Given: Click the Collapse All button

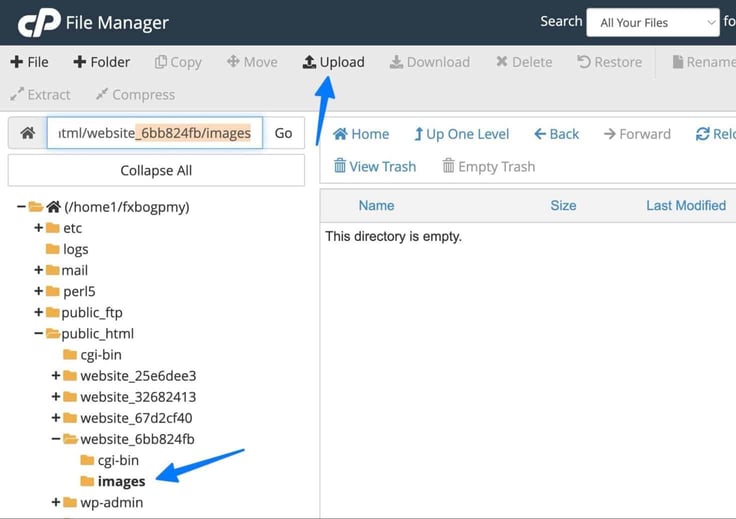Looking at the screenshot, I should pos(156,170).
